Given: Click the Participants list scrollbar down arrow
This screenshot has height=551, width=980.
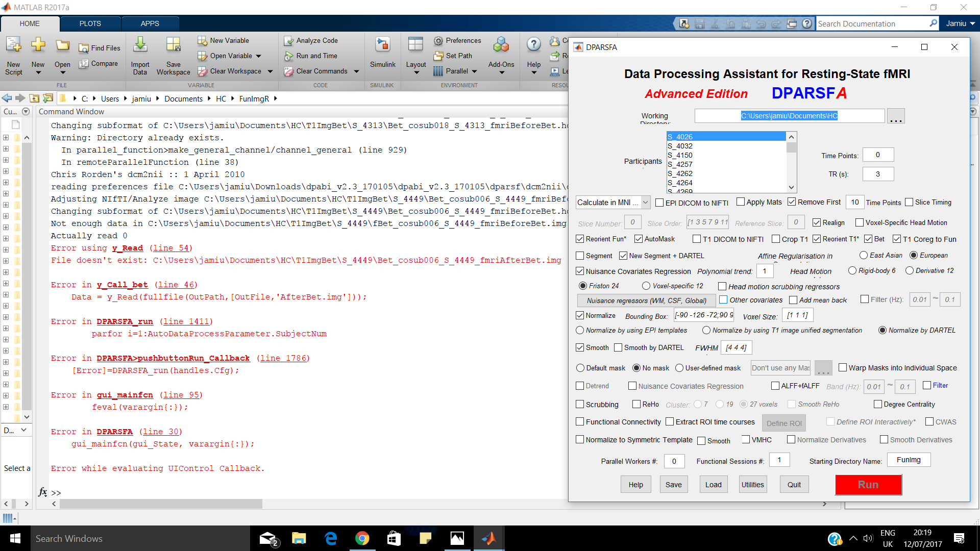Looking at the screenshot, I should click(791, 187).
